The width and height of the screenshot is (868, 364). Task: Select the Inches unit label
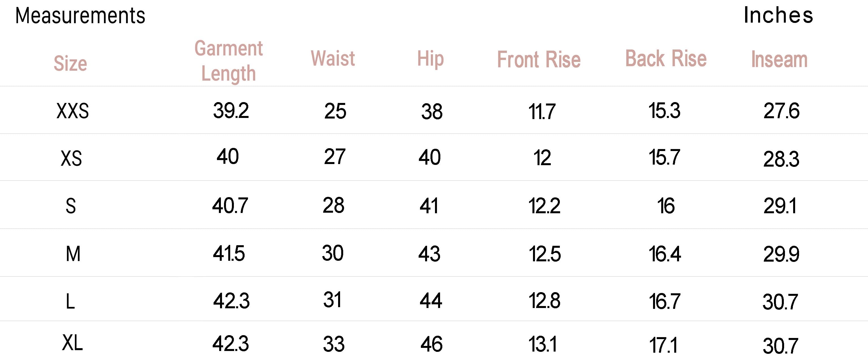point(778,15)
